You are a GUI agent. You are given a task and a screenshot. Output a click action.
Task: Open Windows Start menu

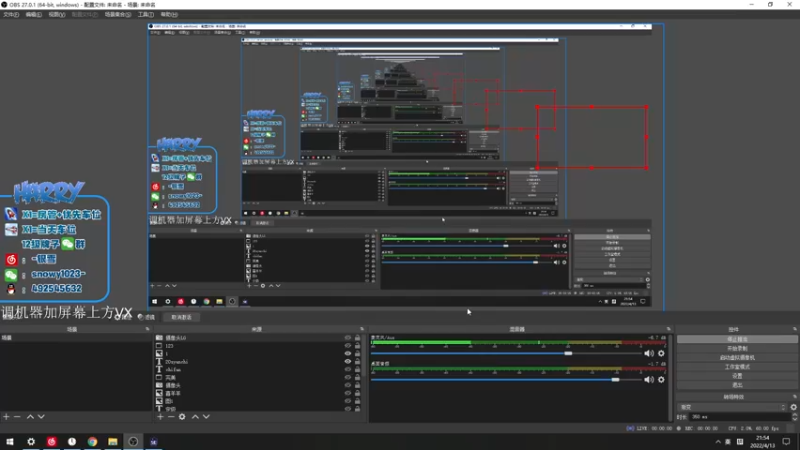10,441
